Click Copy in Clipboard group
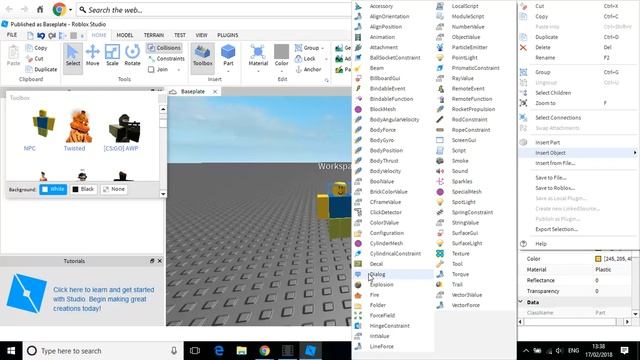This screenshot has height=360, width=640. 36,48
